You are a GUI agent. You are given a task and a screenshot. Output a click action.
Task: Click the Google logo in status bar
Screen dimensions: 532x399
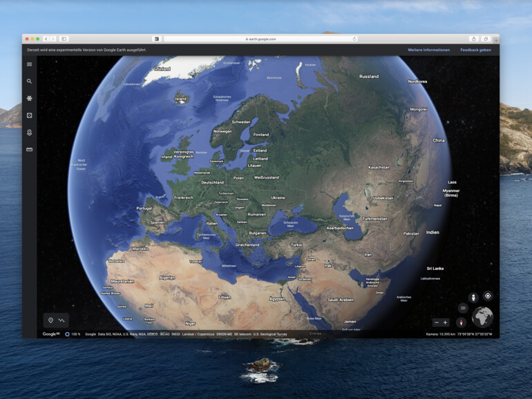point(51,334)
